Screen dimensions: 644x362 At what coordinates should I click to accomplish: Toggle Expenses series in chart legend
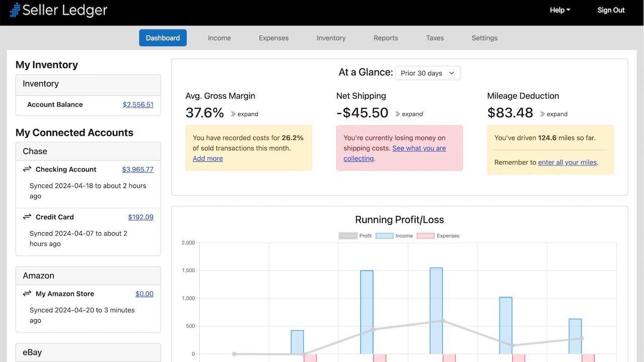(438, 236)
